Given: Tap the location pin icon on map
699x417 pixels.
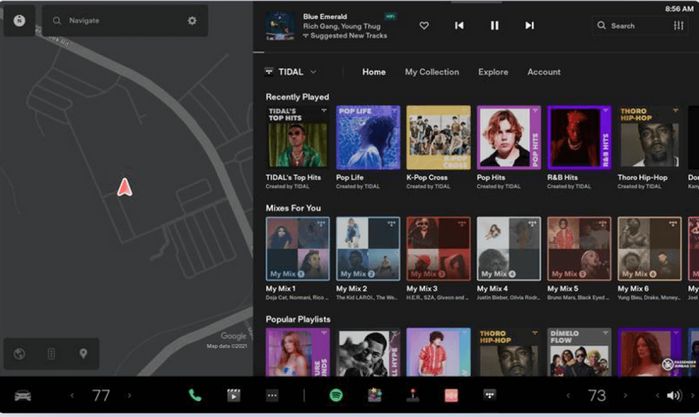Looking at the screenshot, I should click(x=83, y=354).
